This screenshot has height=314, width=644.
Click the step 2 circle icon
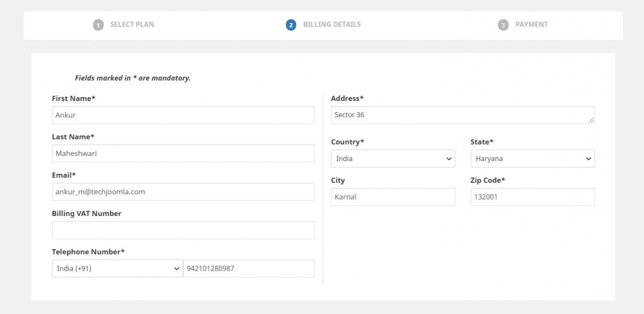[x=291, y=25]
